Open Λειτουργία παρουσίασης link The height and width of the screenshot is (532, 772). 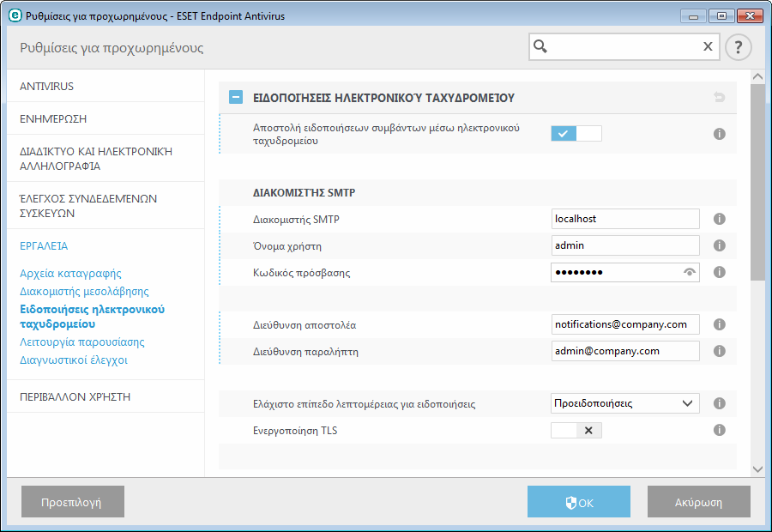(x=82, y=342)
